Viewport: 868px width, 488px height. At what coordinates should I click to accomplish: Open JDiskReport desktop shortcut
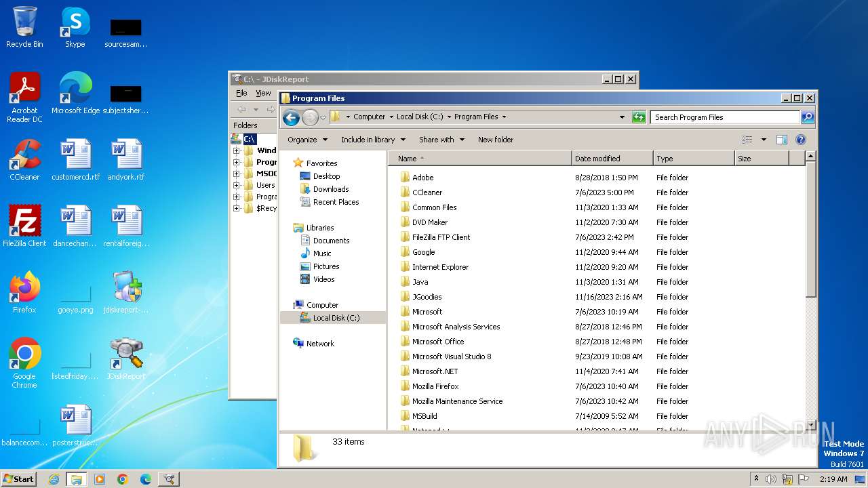(126, 359)
